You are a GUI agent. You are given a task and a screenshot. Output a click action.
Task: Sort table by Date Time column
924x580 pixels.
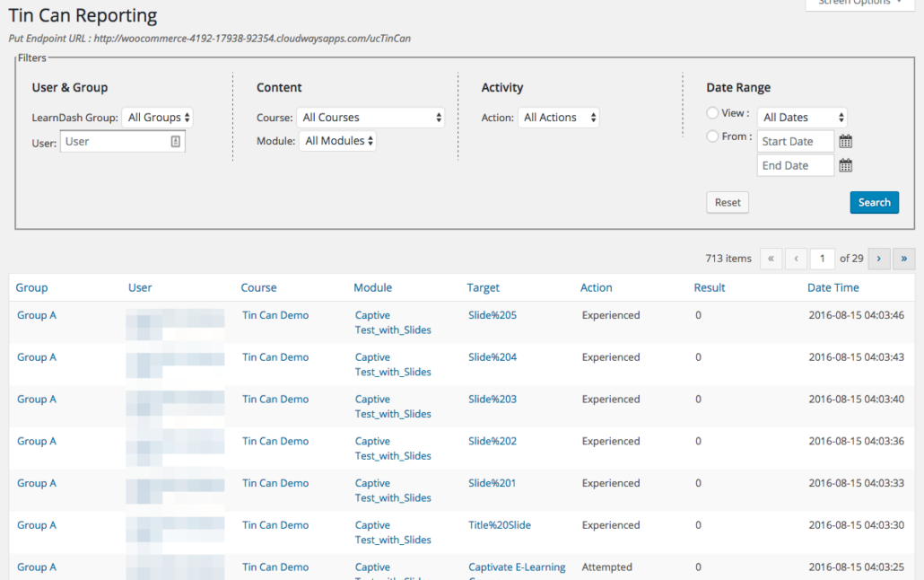pos(832,288)
